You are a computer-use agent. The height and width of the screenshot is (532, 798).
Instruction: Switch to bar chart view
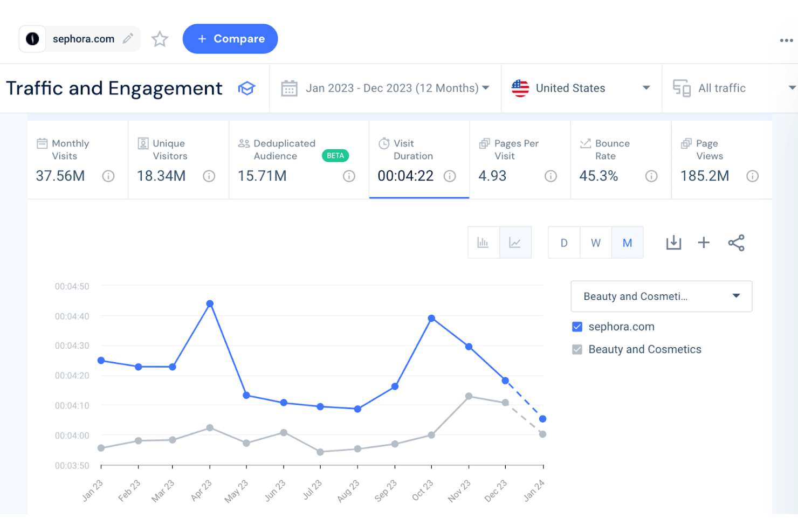484,243
